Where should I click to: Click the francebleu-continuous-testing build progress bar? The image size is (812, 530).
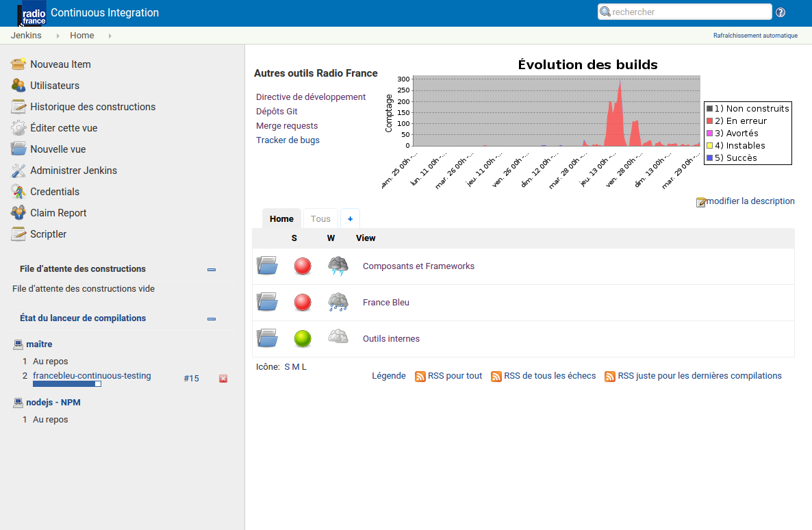point(67,384)
